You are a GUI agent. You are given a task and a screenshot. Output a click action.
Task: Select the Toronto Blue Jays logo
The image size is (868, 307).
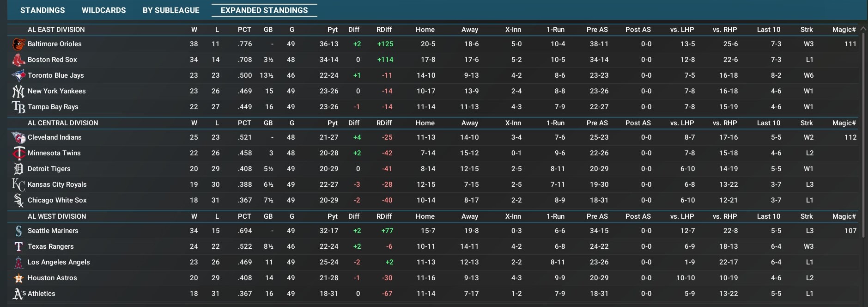tap(18, 75)
